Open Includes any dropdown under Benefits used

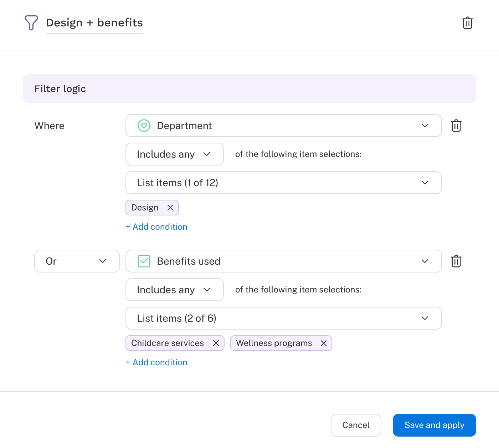coord(175,290)
